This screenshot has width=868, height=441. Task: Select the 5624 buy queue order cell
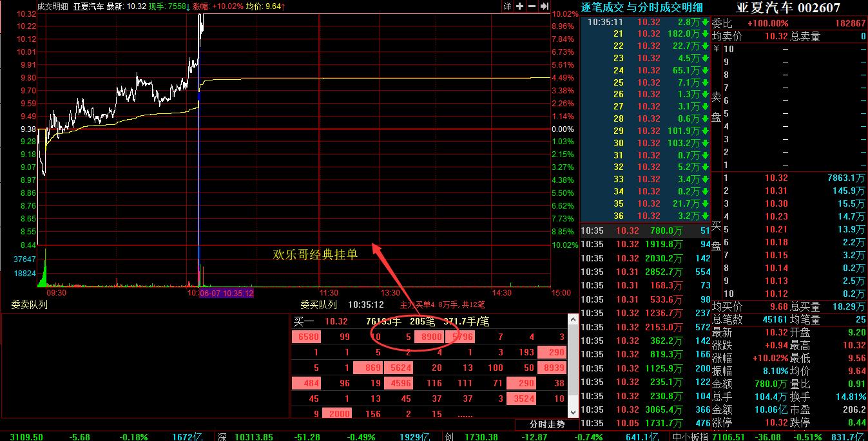point(398,368)
